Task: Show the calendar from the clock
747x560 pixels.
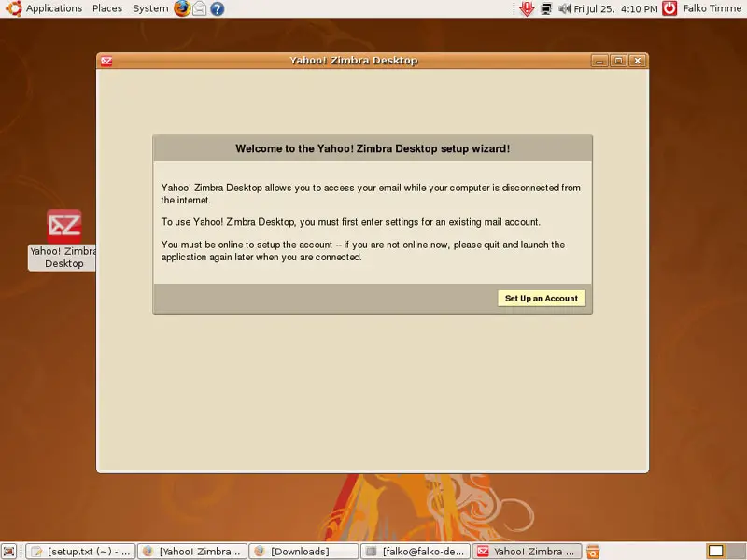Action: tap(615, 8)
